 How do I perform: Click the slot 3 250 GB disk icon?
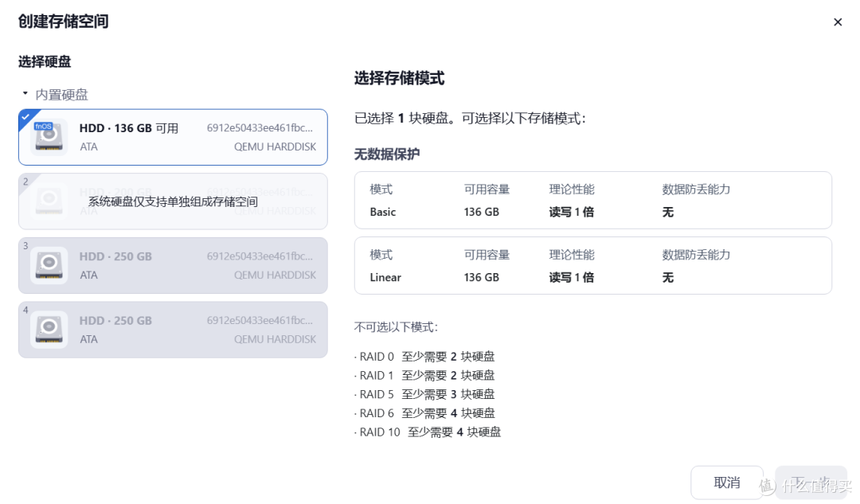(x=49, y=265)
